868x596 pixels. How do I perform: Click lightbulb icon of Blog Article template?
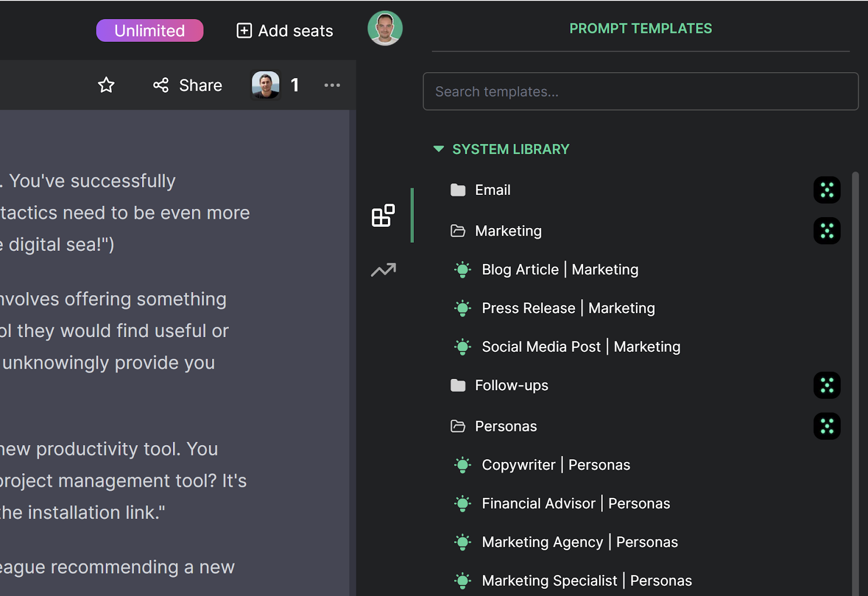click(x=463, y=270)
